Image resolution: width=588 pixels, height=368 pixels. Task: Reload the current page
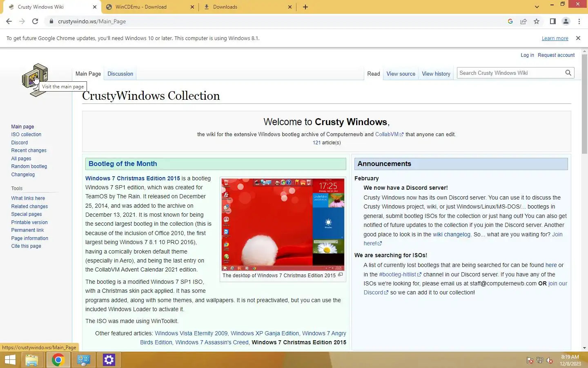point(35,21)
